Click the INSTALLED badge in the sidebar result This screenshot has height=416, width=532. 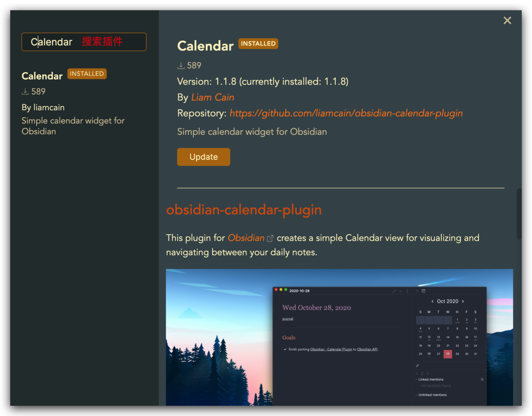click(87, 74)
